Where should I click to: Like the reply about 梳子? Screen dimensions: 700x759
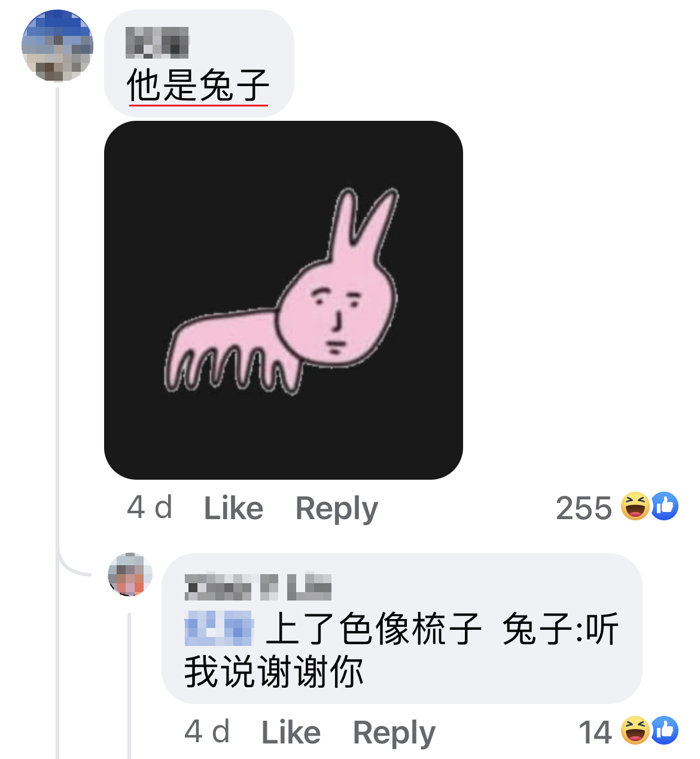click(x=291, y=732)
